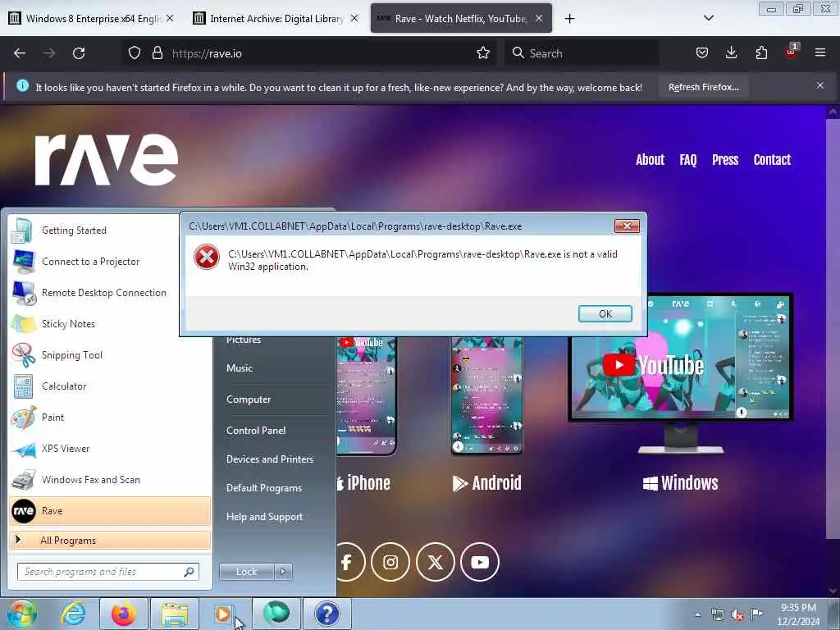This screenshot has height=630, width=840.
Task: Expand the list all tabs chevron
Action: click(708, 18)
